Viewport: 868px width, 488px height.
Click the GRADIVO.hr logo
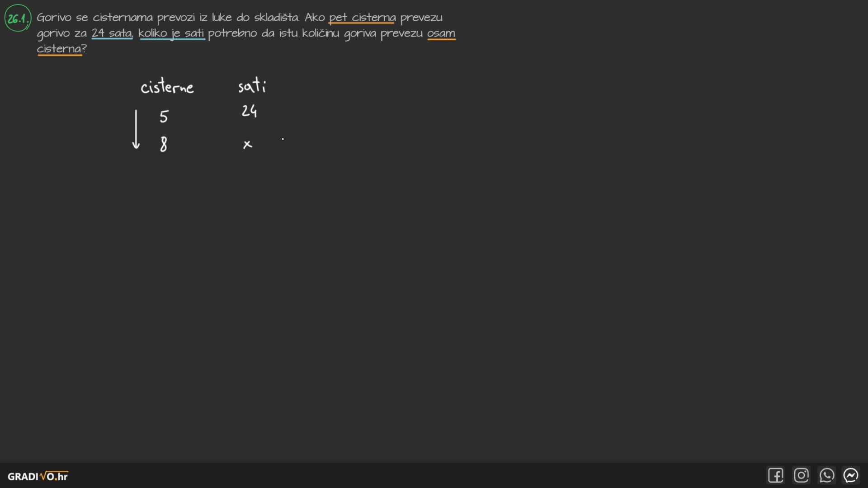(38, 476)
